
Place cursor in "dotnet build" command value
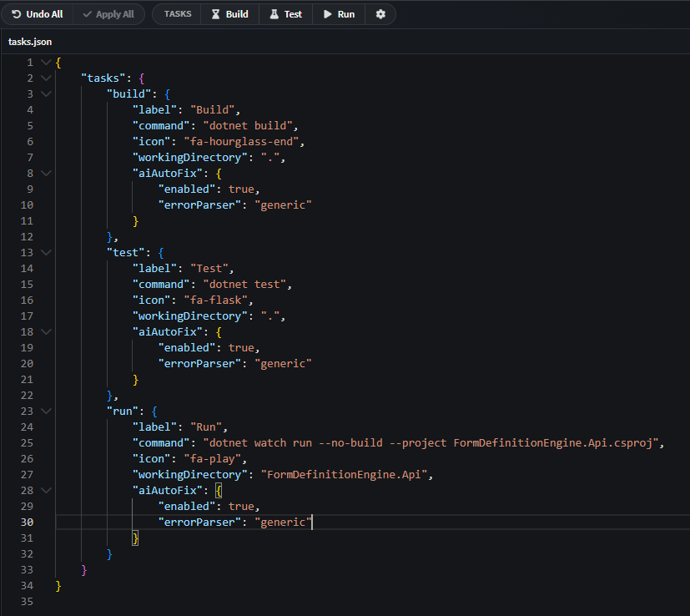(248, 126)
